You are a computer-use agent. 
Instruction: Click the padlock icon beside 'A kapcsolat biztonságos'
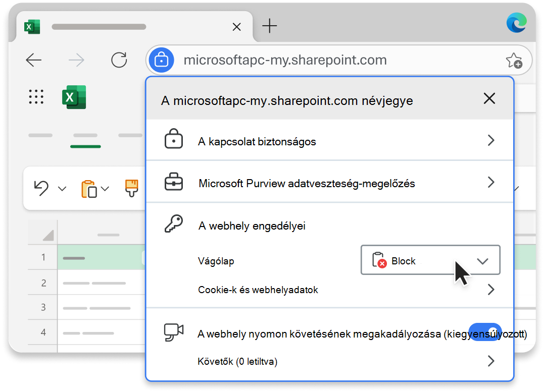(173, 139)
